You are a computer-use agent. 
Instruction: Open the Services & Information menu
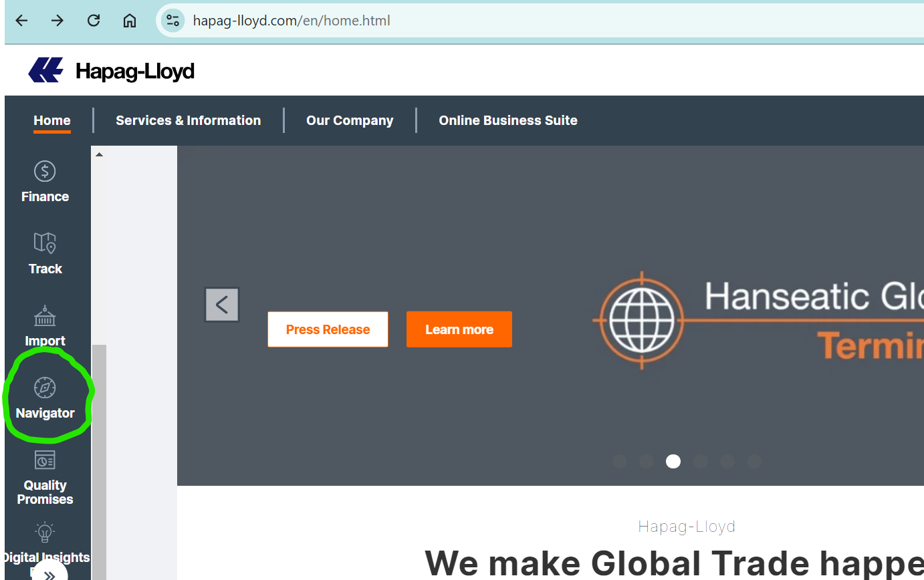coord(188,121)
